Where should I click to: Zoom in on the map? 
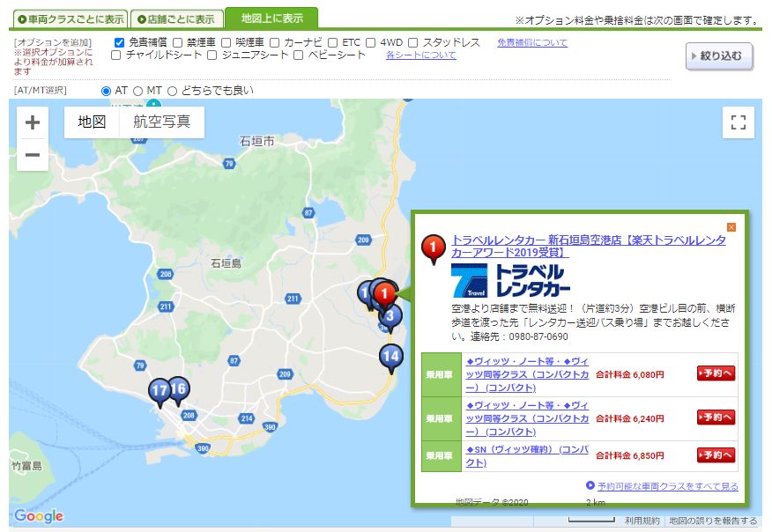click(33, 122)
